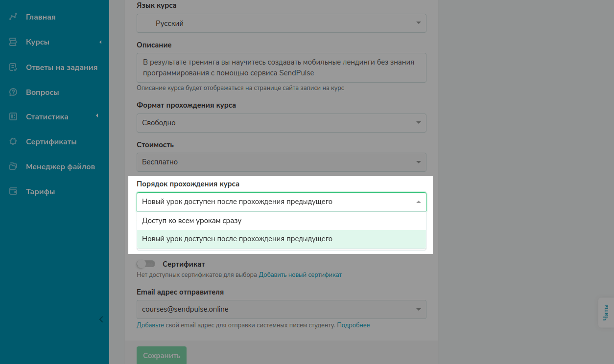Screen dimensions: 614x364
Task: Click Добавить новый сертификат link
Action: (x=300, y=275)
